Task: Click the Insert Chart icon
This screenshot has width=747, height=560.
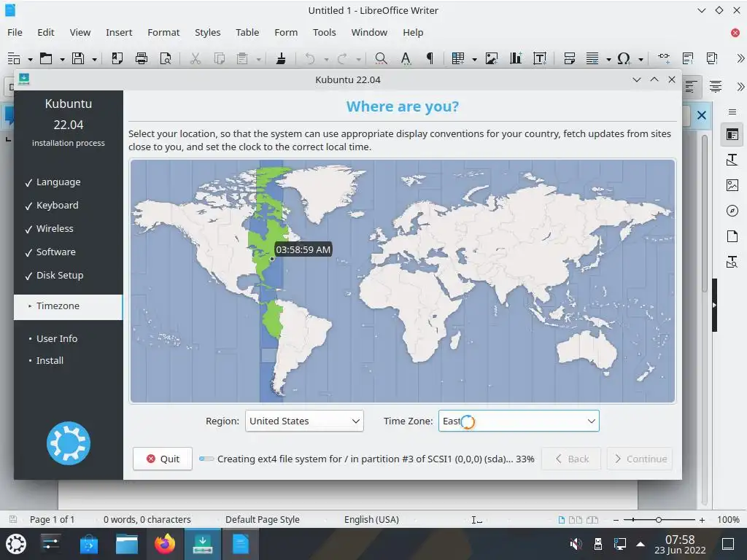Action: (x=516, y=58)
